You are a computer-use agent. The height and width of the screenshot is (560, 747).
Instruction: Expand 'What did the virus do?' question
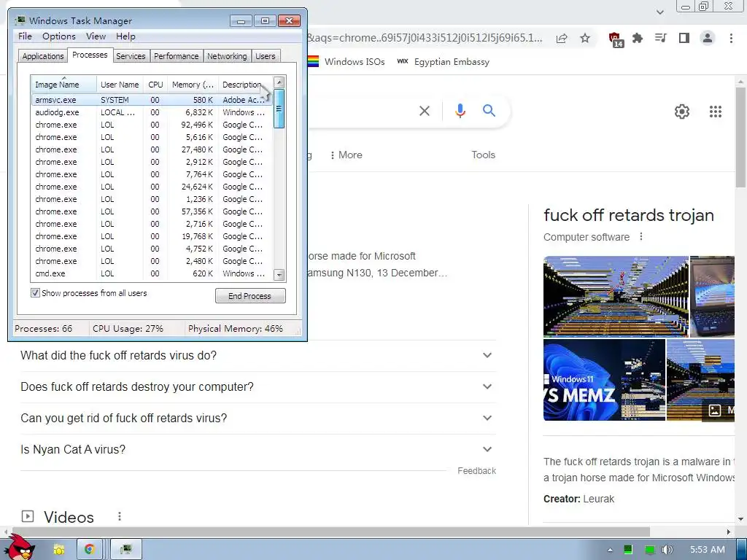[x=258, y=355]
